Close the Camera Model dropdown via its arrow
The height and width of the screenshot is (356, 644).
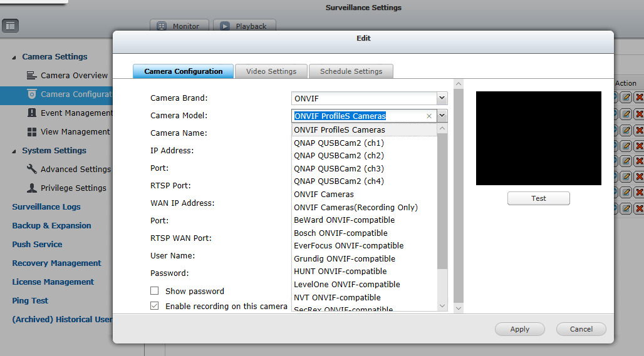coord(442,116)
